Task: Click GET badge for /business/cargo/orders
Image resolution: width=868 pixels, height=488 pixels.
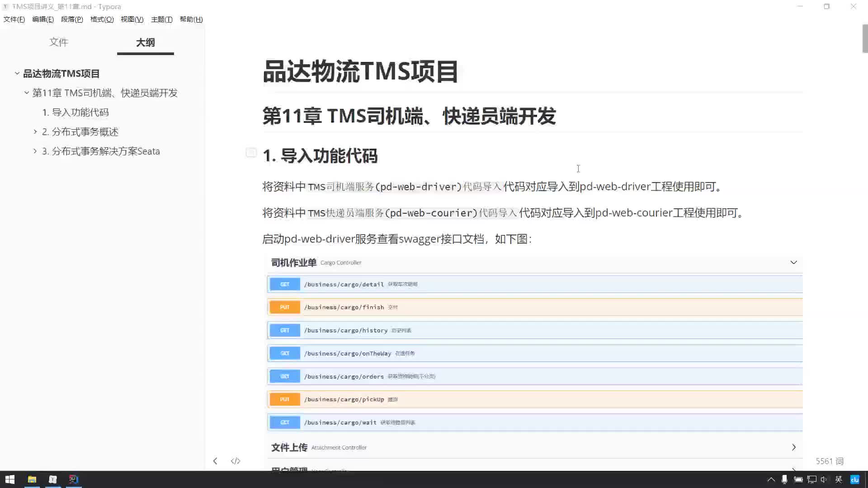Action: (285, 376)
